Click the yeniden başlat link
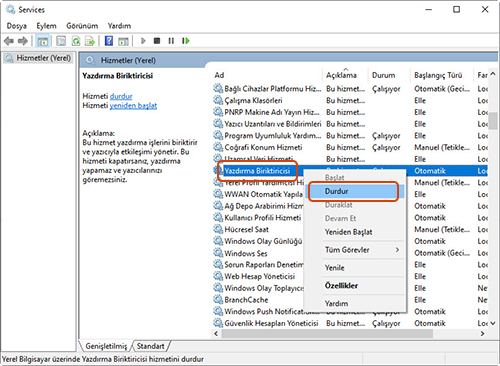Image resolution: width=500 pixels, height=366 pixels. pos(133,106)
